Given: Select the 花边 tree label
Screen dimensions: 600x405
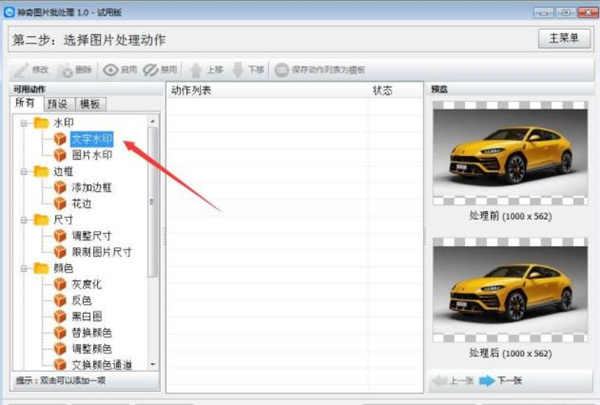Looking at the screenshot, I should point(82,204).
